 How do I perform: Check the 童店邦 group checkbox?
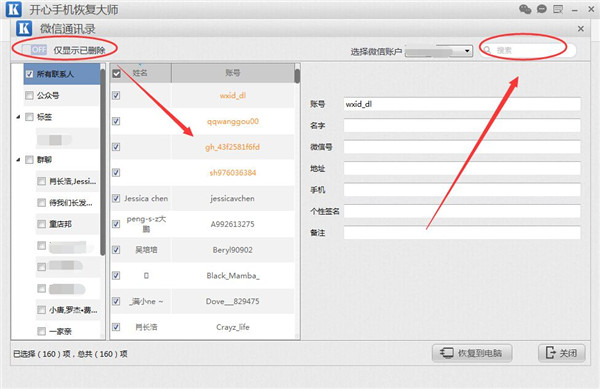(x=41, y=224)
